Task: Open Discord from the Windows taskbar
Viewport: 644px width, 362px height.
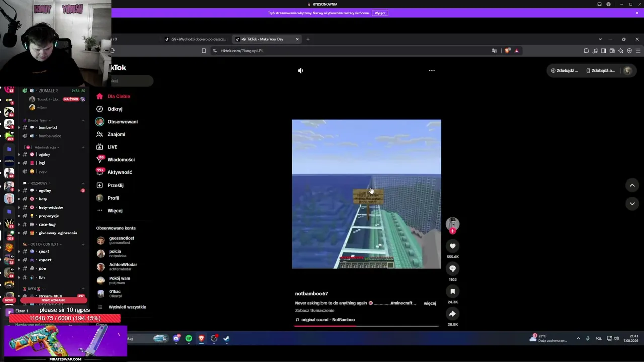Action: (176, 339)
